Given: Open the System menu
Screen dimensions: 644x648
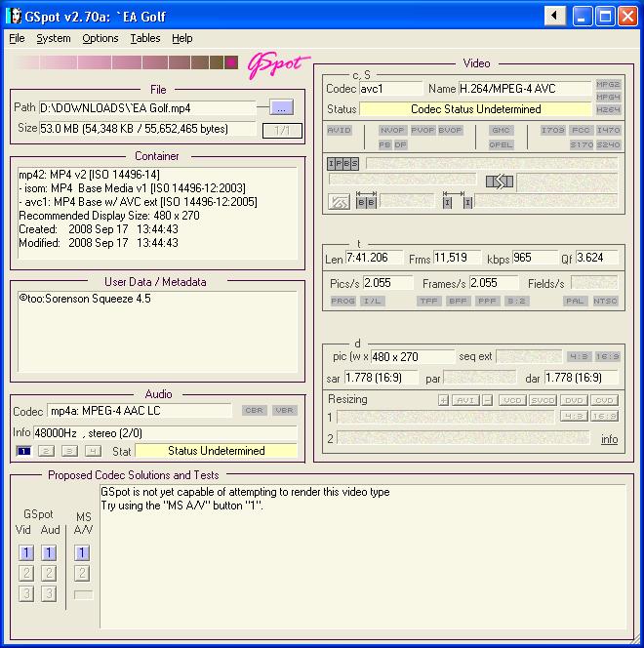Looking at the screenshot, I should pos(54,38).
